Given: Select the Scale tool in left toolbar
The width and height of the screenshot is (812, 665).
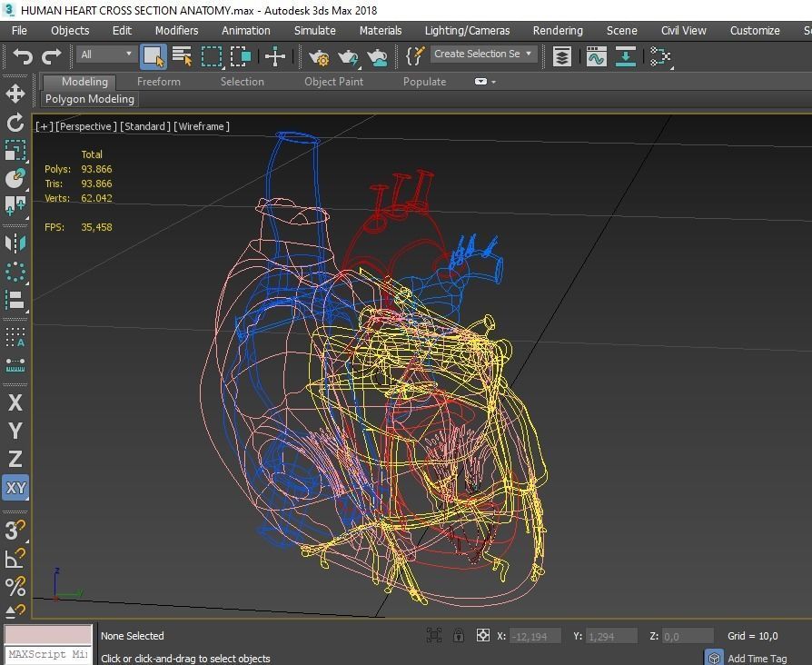Looking at the screenshot, I should [x=15, y=150].
